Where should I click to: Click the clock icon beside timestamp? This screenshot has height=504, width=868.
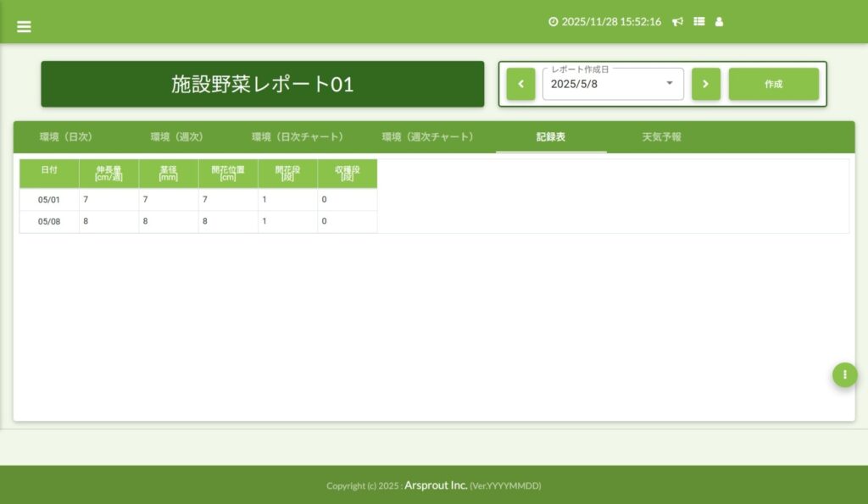tap(554, 22)
